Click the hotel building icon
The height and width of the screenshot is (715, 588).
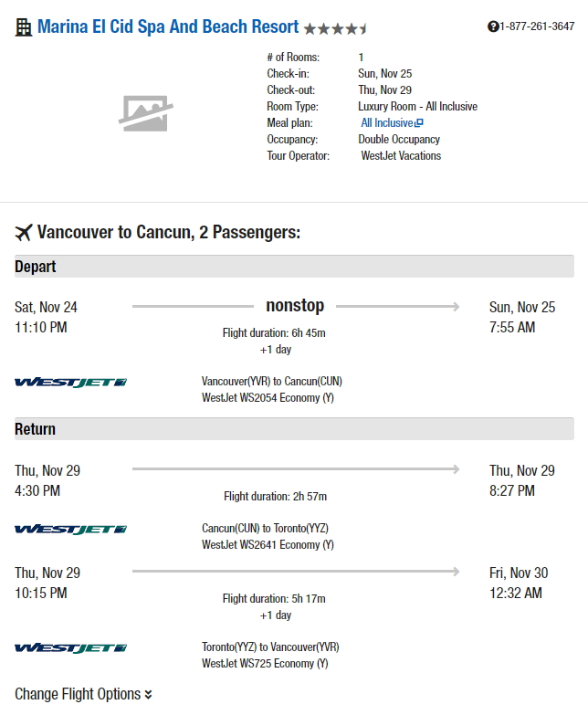[23, 27]
